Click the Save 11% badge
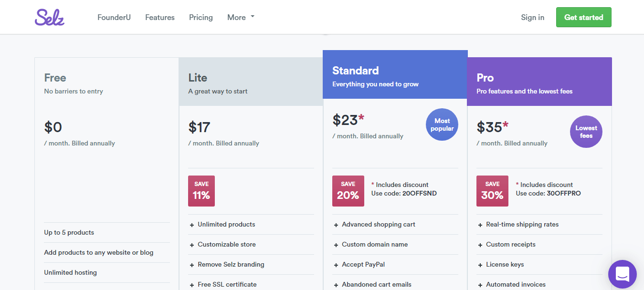 tap(201, 191)
